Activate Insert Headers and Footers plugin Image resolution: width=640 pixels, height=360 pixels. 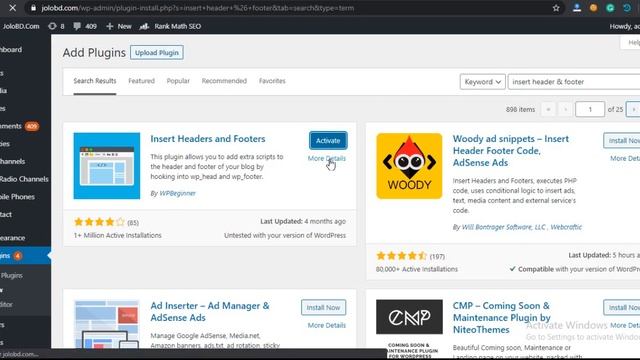click(x=328, y=140)
